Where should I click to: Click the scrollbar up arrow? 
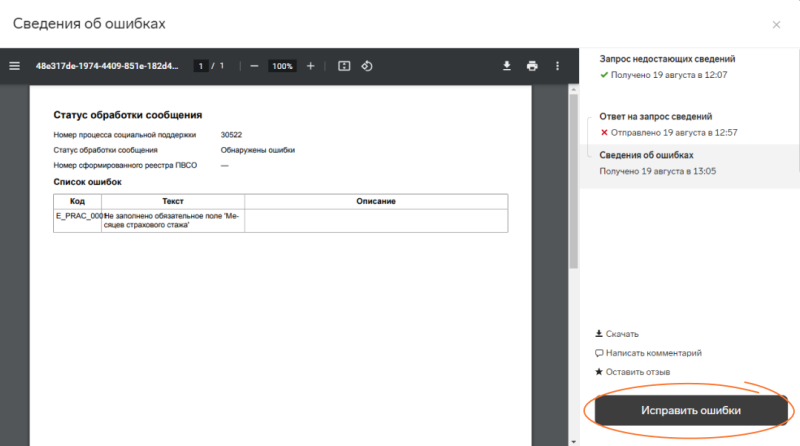coord(573,89)
